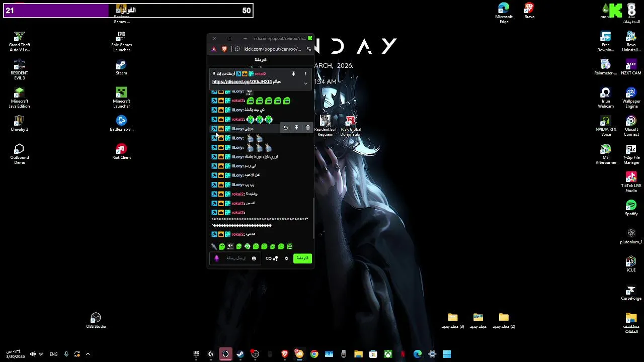This screenshot has height=362, width=644.
Task: Click rokai2 username in pinned message
Action: click(260, 74)
